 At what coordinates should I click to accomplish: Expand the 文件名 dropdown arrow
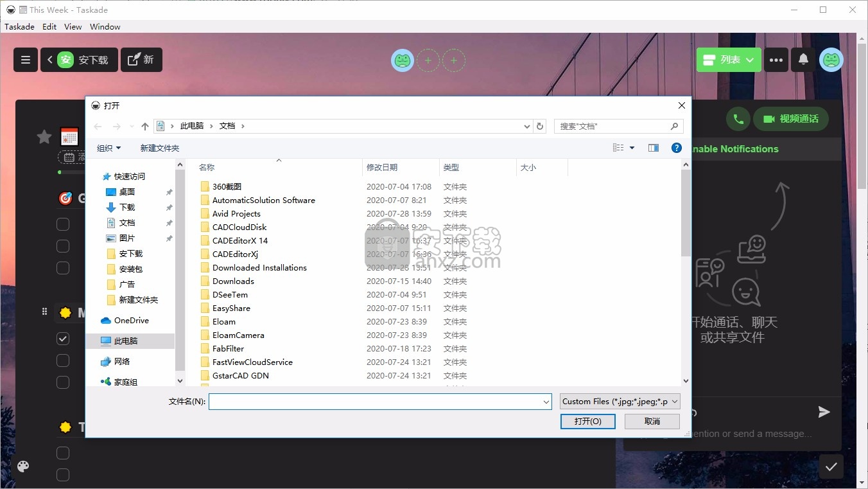546,402
